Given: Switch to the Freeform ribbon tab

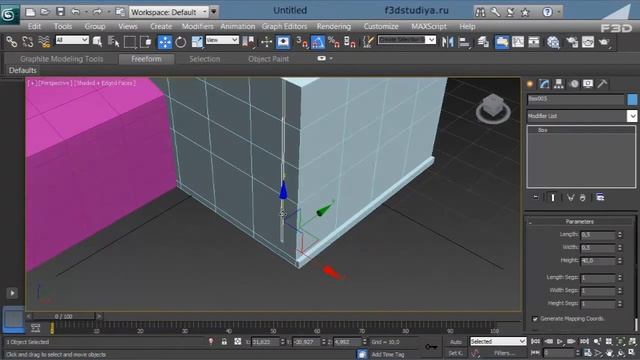Looking at the screenshot, I should tap(146, 59).
